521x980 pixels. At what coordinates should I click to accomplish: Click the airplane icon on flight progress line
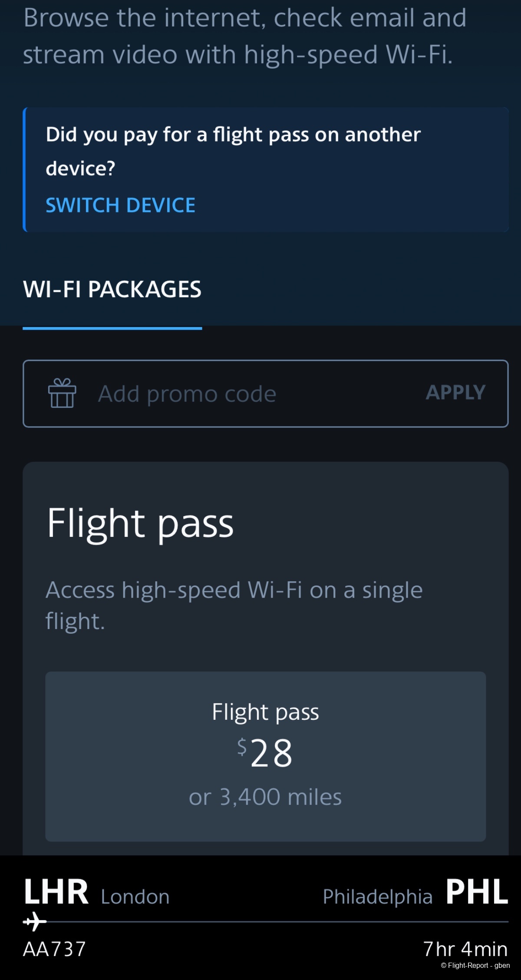[34, 921]
